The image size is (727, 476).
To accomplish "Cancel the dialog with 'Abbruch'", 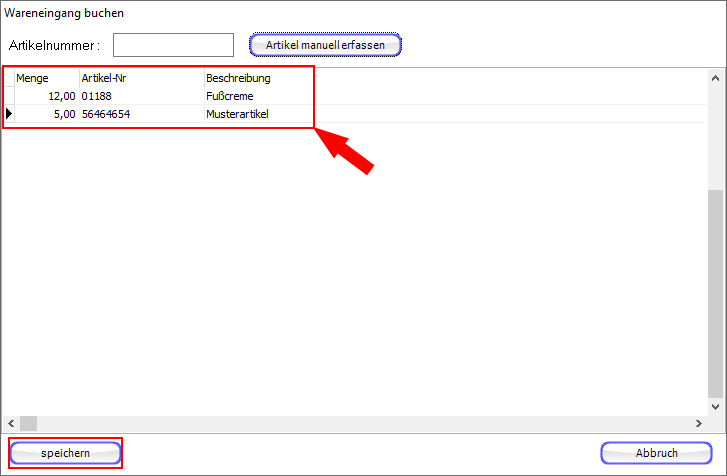I will tap(656, 453).
